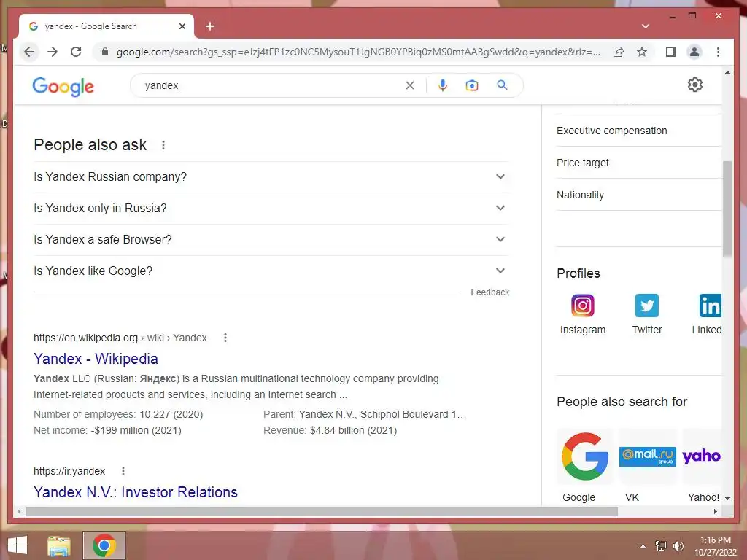Click the scroll up arrow

coord(727,72)
